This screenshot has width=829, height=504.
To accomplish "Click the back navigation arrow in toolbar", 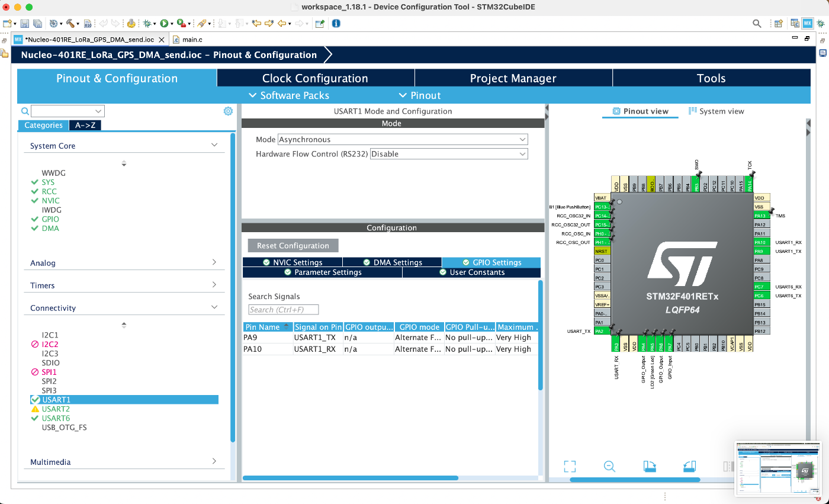I will tap(282, 24).
